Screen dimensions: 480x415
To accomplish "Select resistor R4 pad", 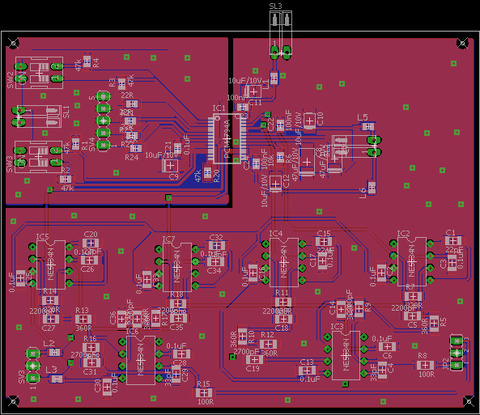I will point(87,61).
